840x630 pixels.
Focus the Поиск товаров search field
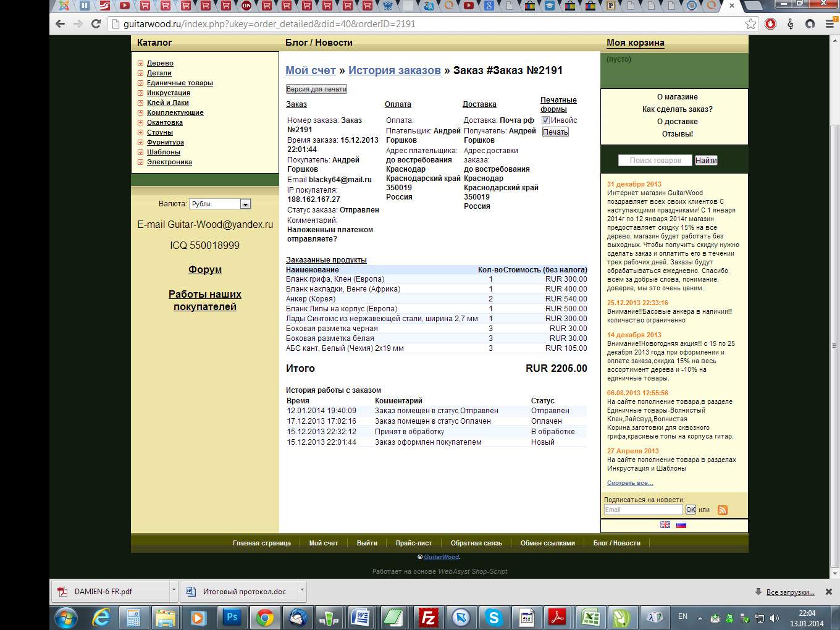click(x=655, y=161)
